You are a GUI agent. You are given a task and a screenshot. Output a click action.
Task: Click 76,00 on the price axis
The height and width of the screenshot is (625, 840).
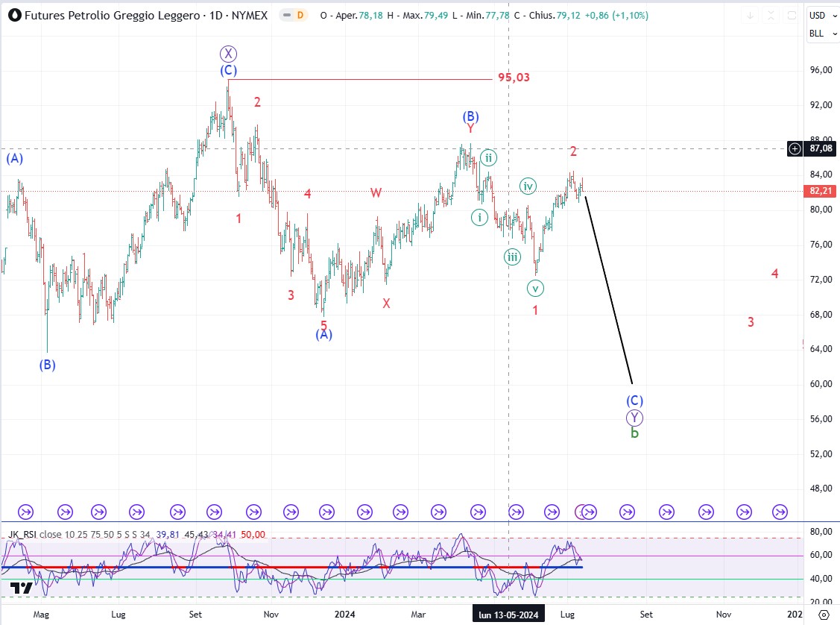coord(821,245)
